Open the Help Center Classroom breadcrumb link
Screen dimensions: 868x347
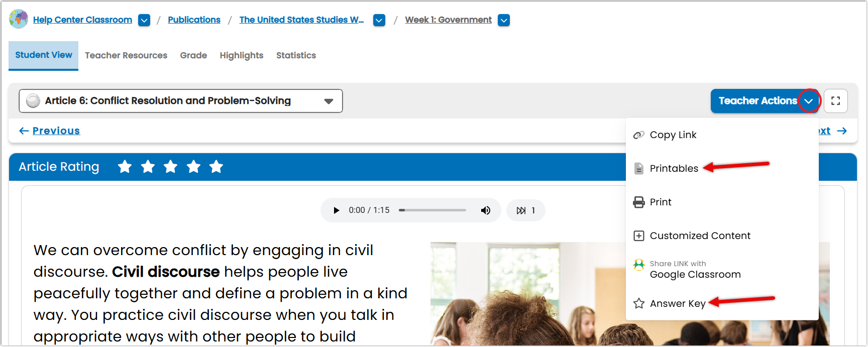pos(82,20)
